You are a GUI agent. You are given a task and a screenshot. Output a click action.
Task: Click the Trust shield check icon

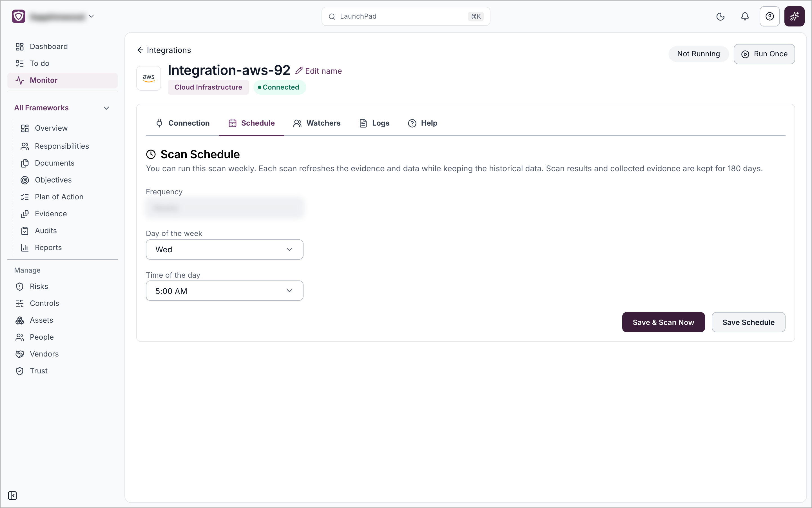coord(19,371)
